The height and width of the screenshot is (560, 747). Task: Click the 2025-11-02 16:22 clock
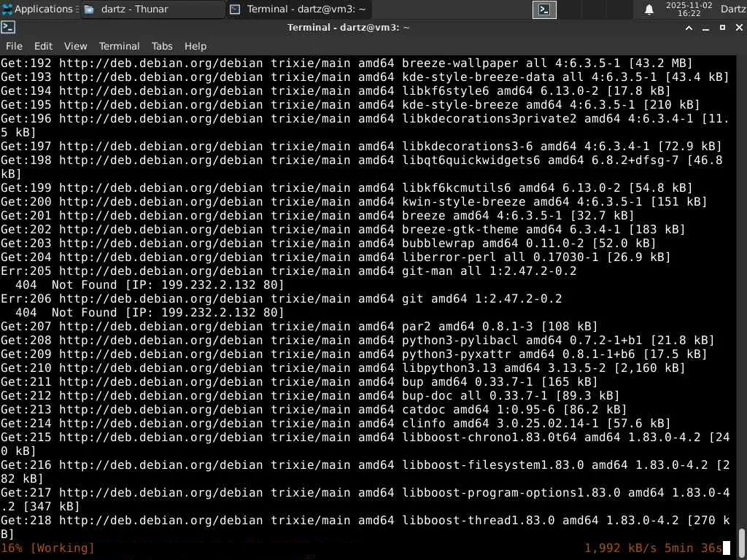pos(689,9)
